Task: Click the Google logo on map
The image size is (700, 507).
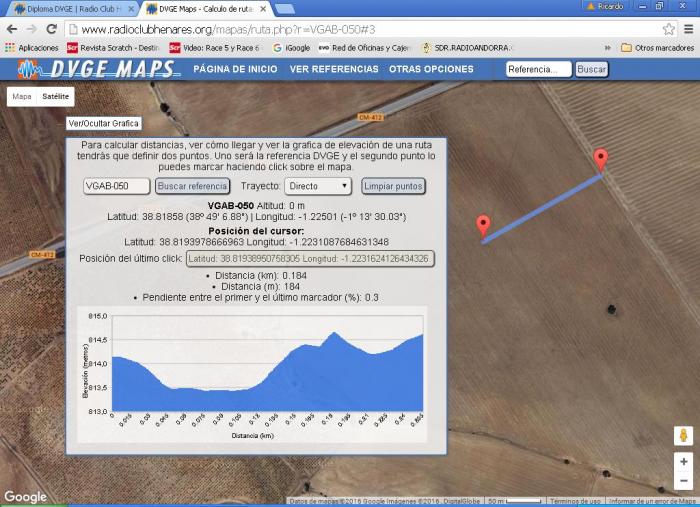Action: coord(25,496)
